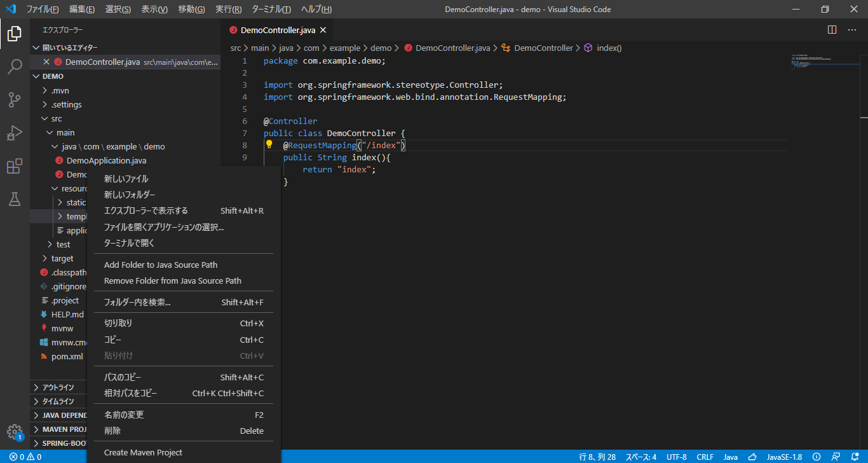868x463 pixels.
Task: Open the Source Control view
Action: (x=15, y=100)
